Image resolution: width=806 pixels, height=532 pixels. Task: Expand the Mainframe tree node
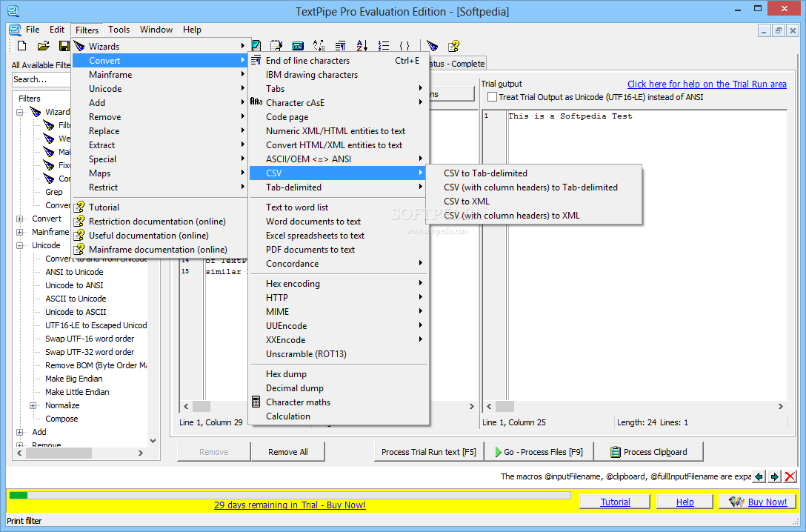tap(20, 232)
